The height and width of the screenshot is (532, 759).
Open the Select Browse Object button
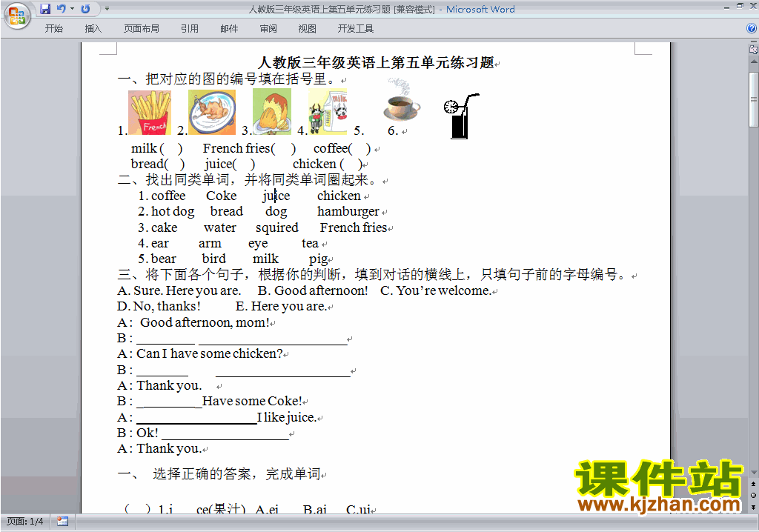tap(753, 495)
